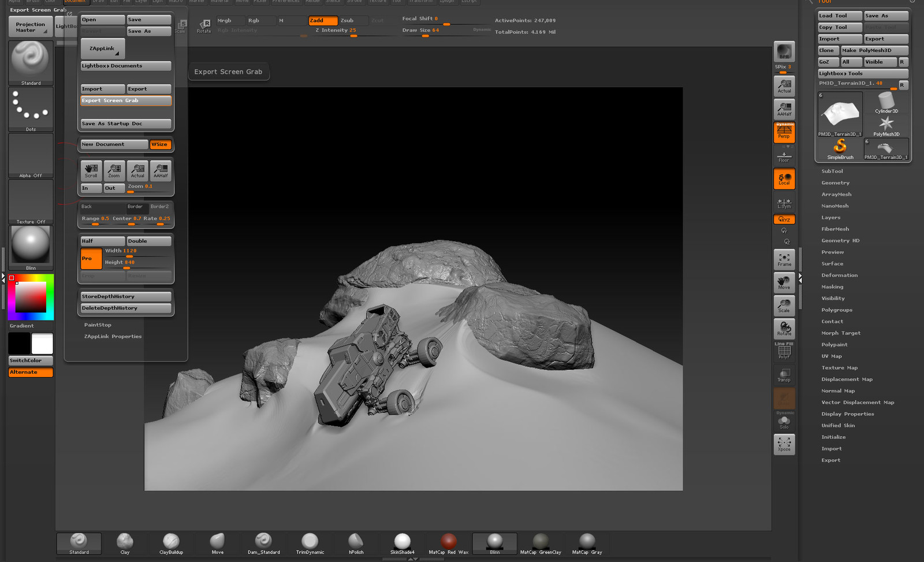Click the AAHalf icon in right shelf
Viewport: 924px width, 562px height.
pyautogui.click(x=784, y=109)
